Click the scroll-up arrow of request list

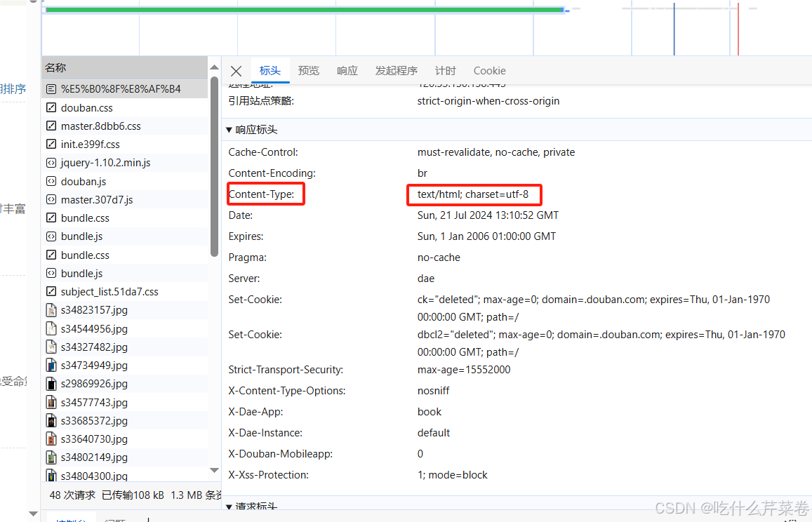(214, 67)
